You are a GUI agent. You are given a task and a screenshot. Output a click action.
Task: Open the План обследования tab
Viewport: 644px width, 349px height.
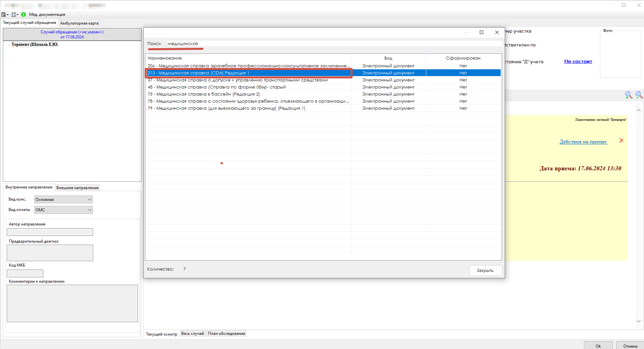[226, 334]
